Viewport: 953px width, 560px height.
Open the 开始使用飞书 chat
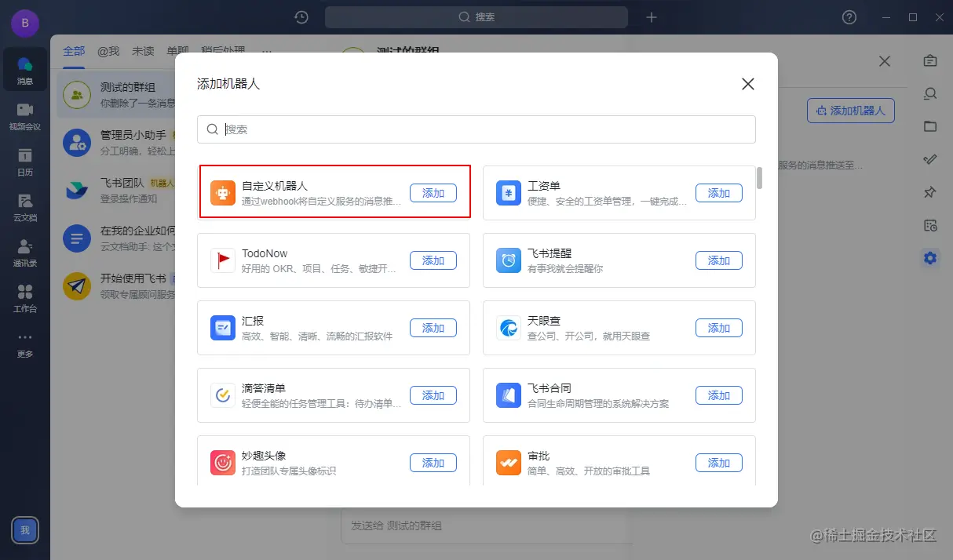pyautogui.click(x=118, y=286)
